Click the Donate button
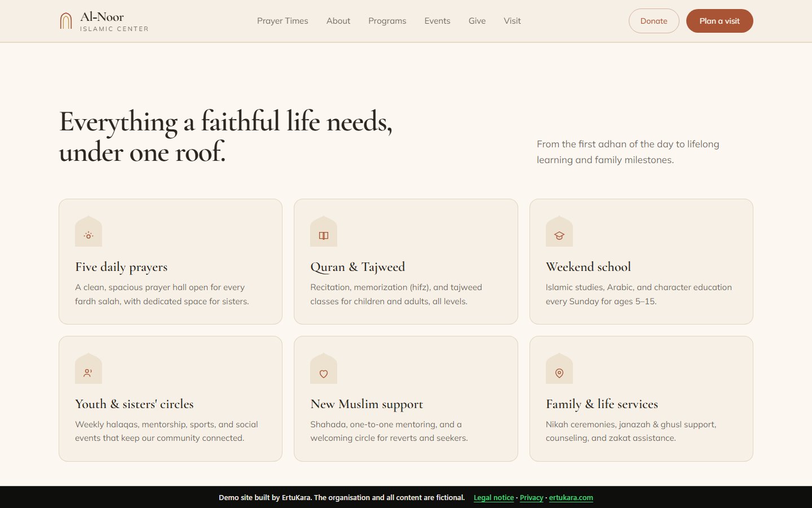The width and height of the screenshot is (812, 508). pyautogui.click(x=654, y=21)
